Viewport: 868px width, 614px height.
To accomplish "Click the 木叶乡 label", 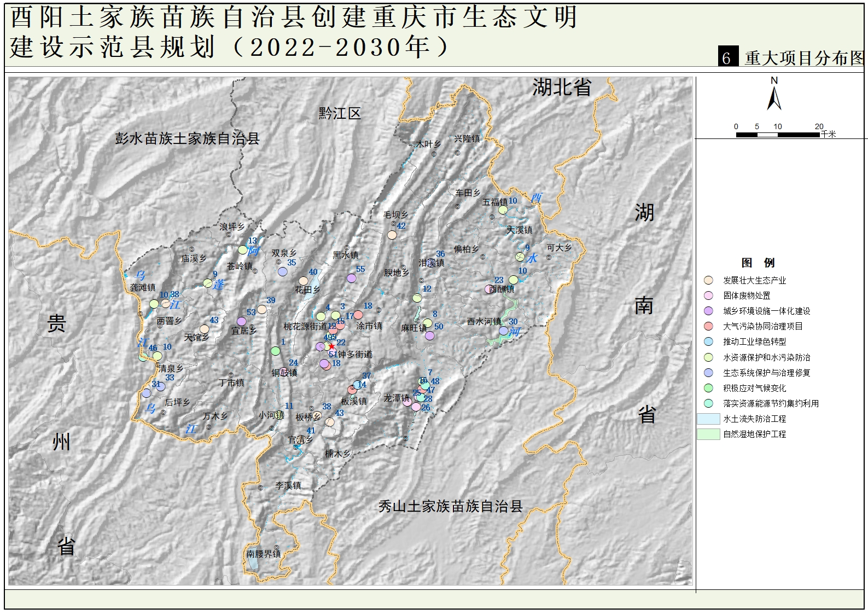I will pyautogui.click(x=428, y=144).
